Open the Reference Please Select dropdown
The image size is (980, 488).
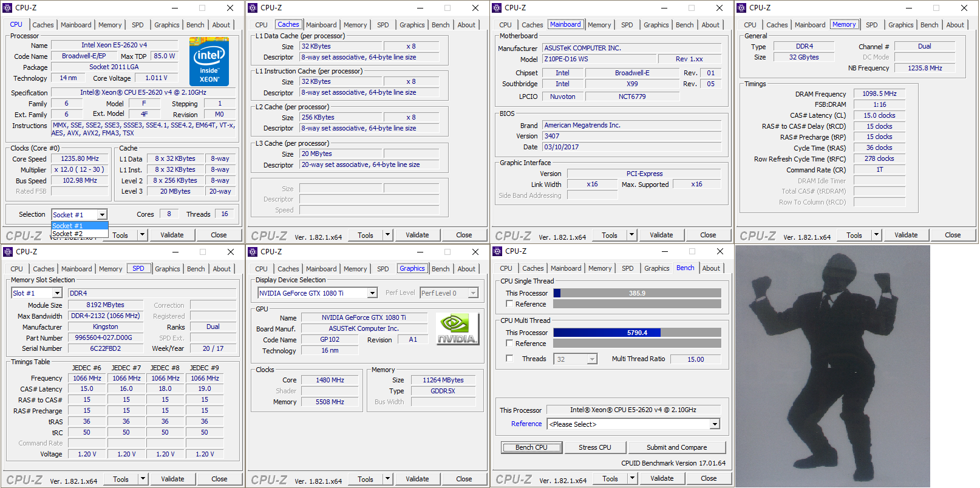[634, 424]
